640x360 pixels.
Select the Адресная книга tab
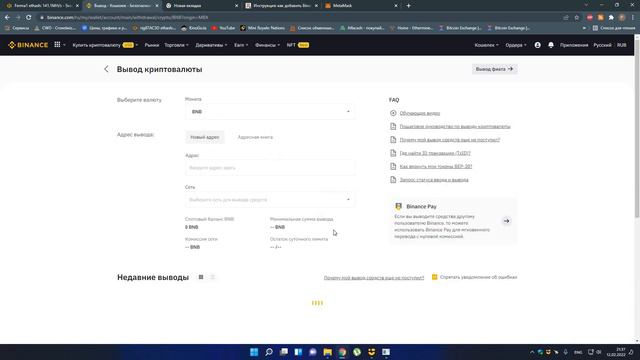(x=255, y=137)
